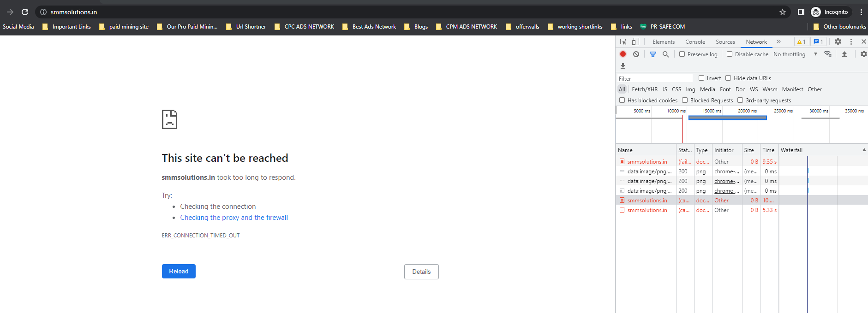
Task: Toggle the browser side panel icon
Action: click(801, 12)
